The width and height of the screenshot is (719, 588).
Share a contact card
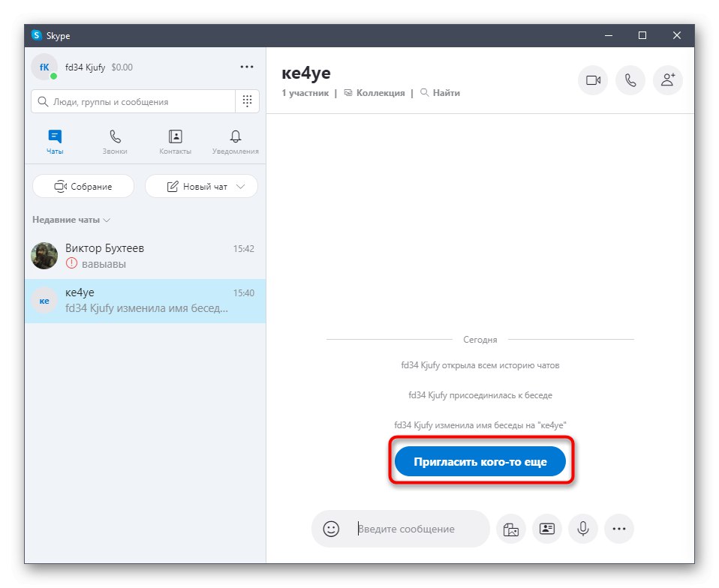547,529
